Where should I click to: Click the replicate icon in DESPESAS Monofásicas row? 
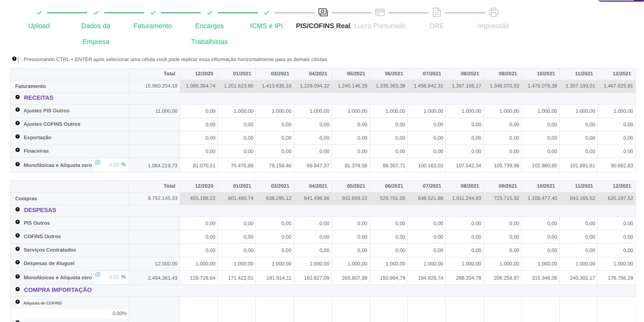point(97,275)
